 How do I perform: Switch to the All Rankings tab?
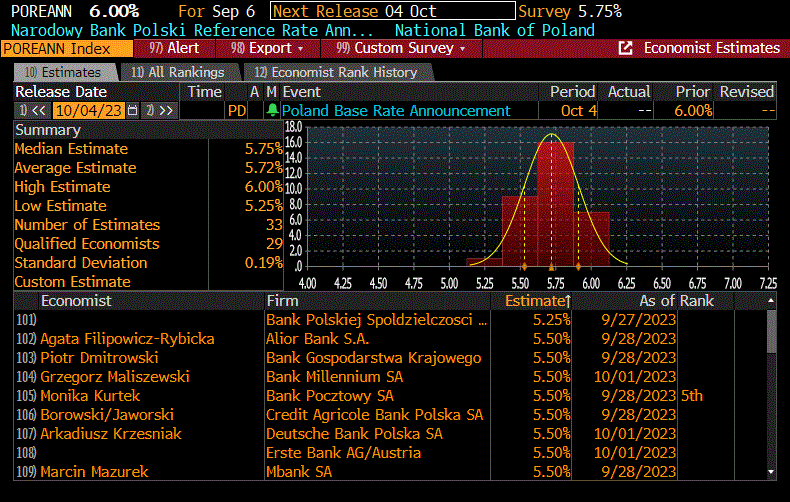tap(178, 73)
